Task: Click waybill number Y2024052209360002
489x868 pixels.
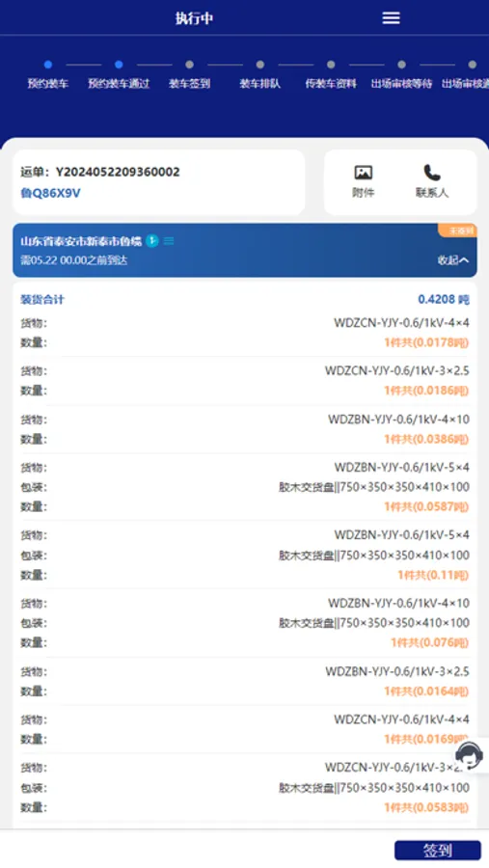Action: point(118,172)
